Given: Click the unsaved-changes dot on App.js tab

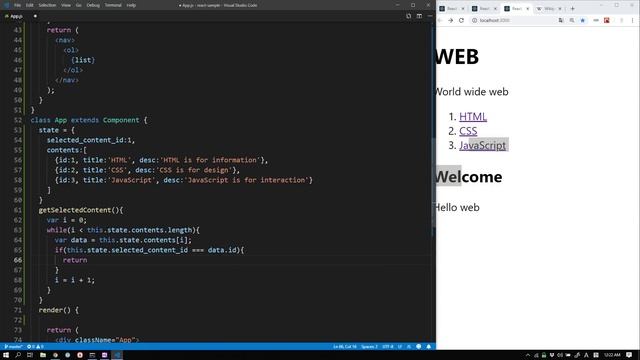Looking at the screenshot, I should (35, 16).
